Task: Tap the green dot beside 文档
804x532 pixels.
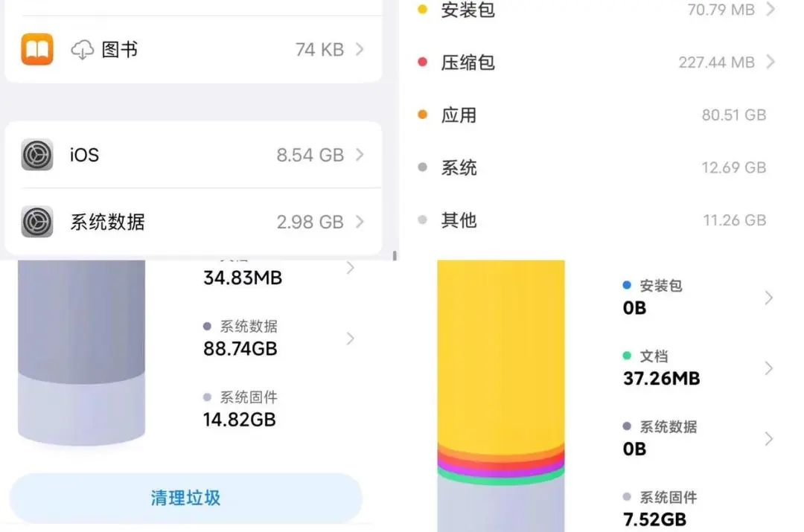Action: click(627, 356)
